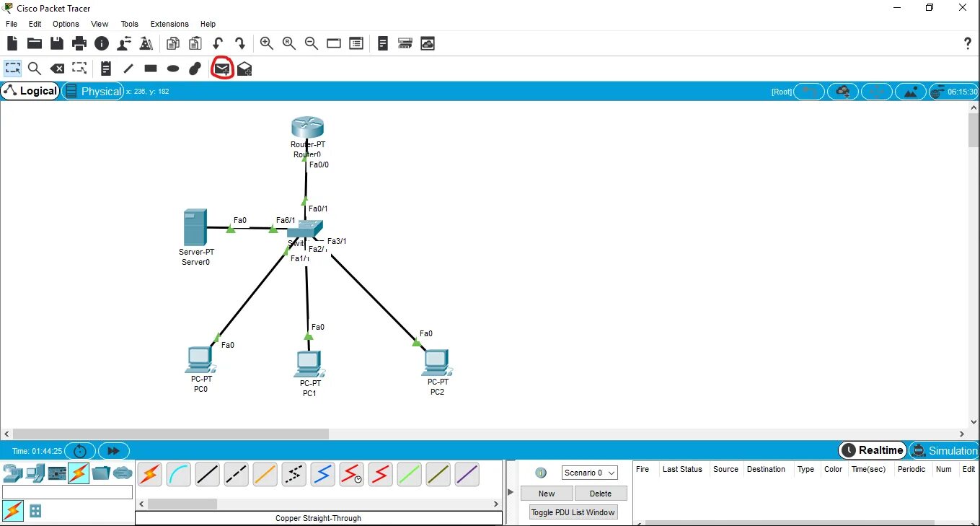Open the Scenario 0 dropdown

click(x=590, y=473)
